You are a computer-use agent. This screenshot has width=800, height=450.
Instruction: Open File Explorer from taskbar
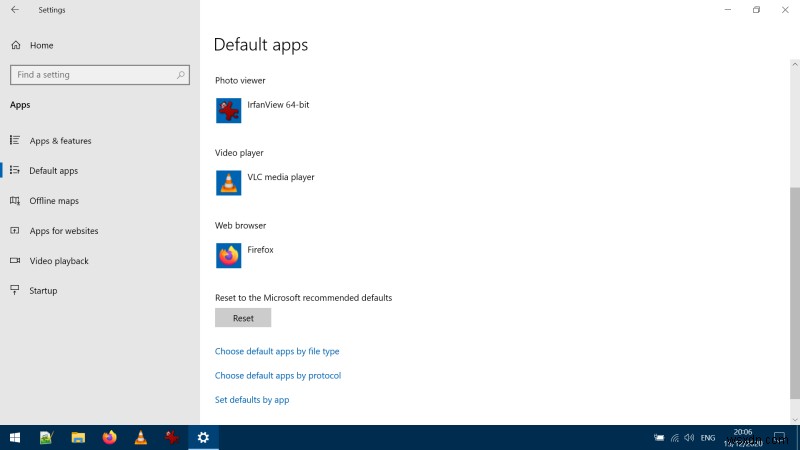pos(78,438)
